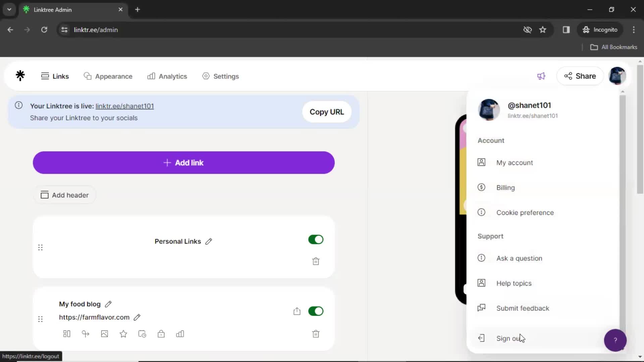Edit My food blog title pencil
This screenshot has height=362, width=644.
click(x=108, y=304)
